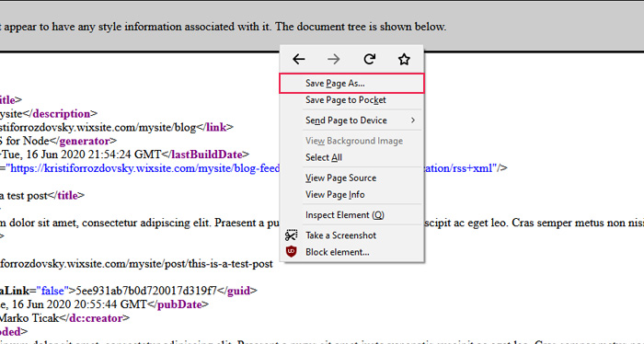644x344 pixels.
Task: Open View Page Info
Action: (351, 194)
